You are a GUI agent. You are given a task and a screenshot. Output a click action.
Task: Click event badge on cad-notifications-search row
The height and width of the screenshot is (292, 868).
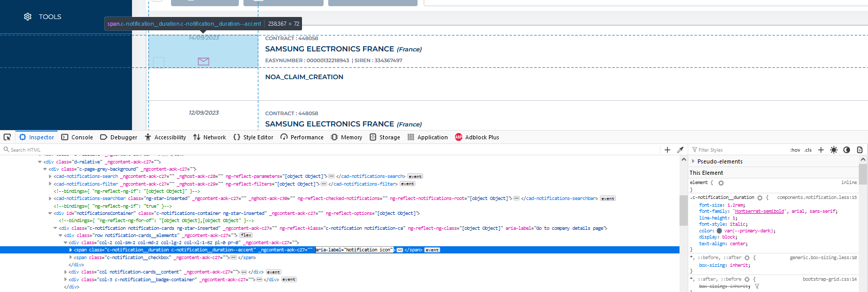[x=415, y=176]
